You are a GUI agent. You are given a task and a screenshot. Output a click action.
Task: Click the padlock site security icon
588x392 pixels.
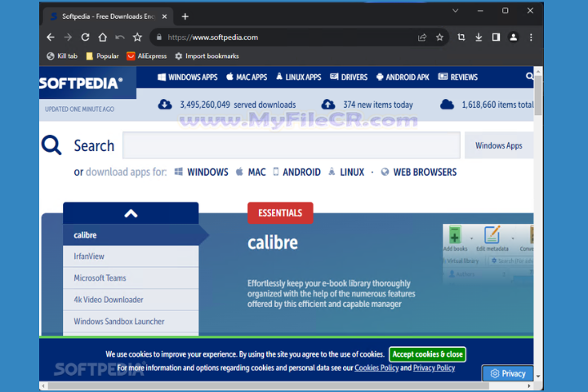[x=159, y=37]
